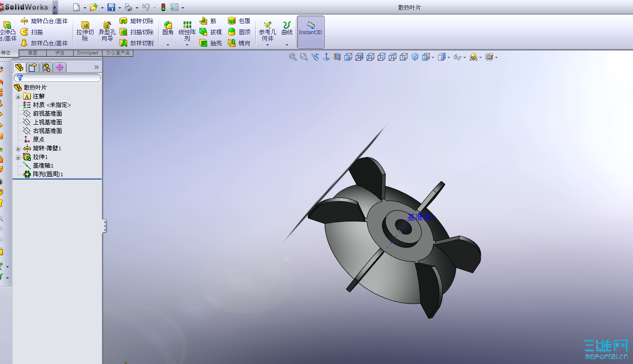Open the SolidWorks menu flyout arrow
633x364 pixels.
(55, 7)
